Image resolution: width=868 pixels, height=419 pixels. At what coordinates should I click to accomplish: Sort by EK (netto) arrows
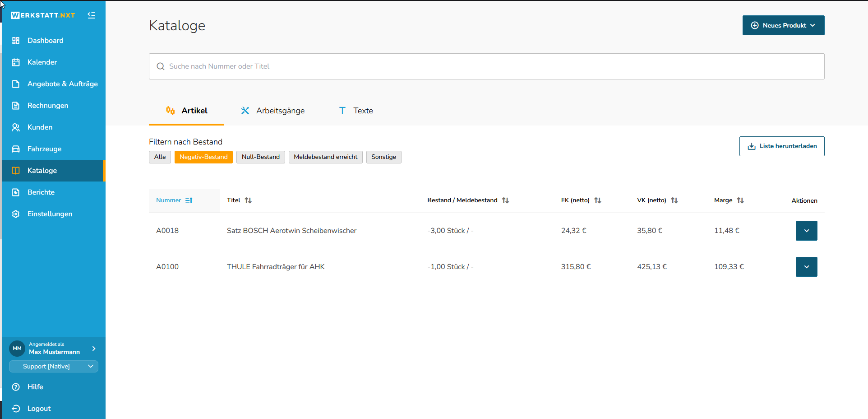598,200
